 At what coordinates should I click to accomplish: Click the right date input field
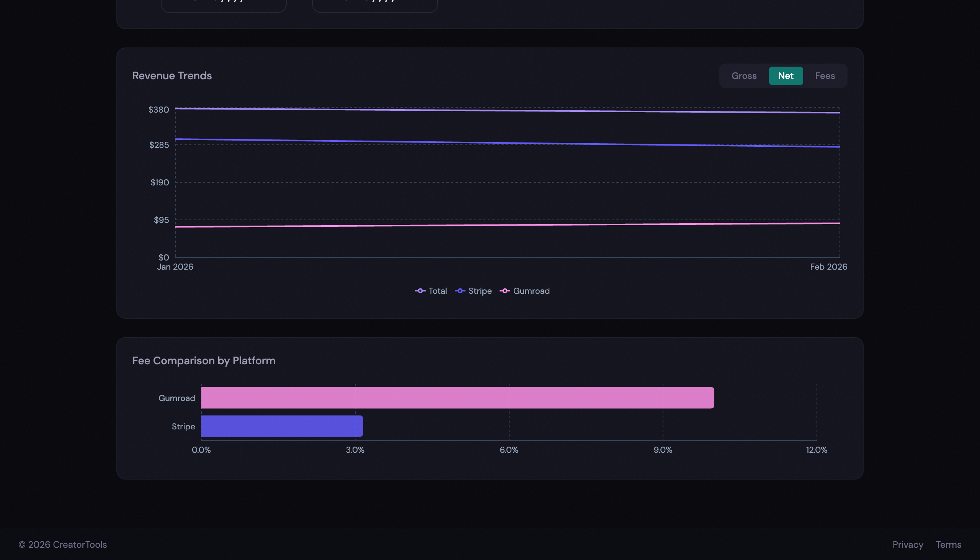tap(375, 3)
